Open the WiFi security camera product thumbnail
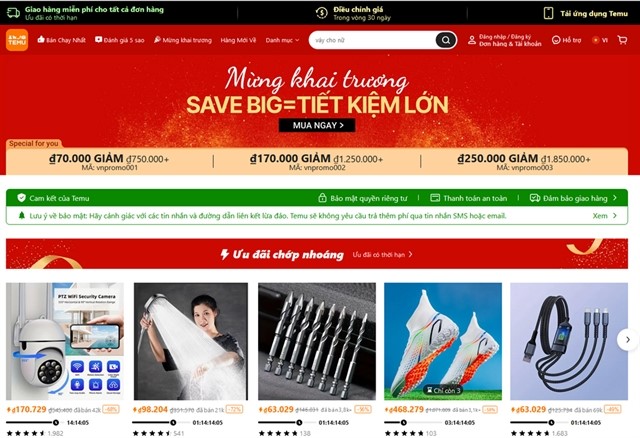The width and height of the screenshot is (640, 438). (64, 341)
